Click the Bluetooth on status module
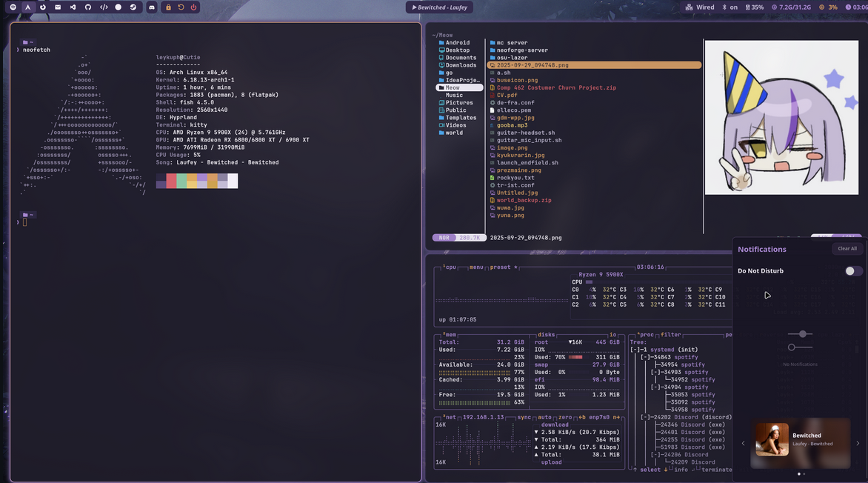This screenshot has width=868, height=483. coord(730,7)
